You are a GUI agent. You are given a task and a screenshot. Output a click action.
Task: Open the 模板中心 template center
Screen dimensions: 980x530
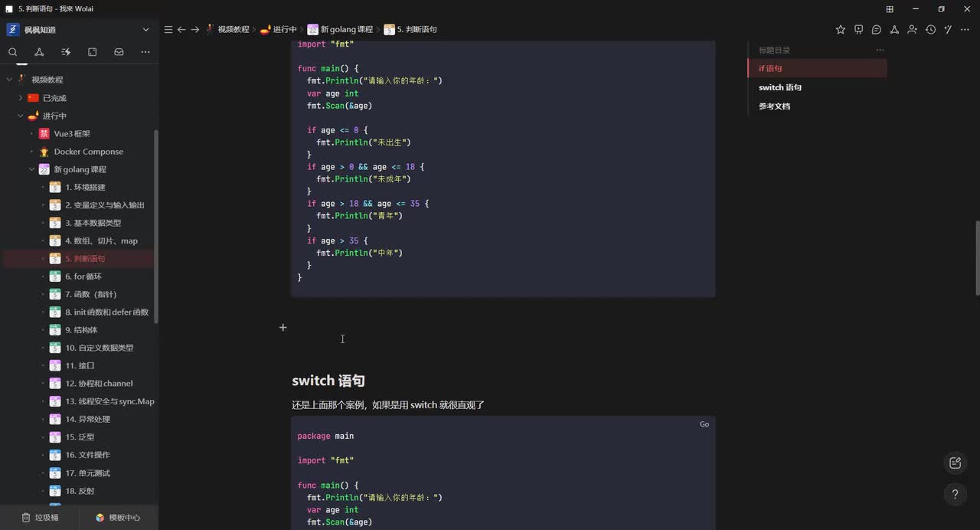(118, 517)
